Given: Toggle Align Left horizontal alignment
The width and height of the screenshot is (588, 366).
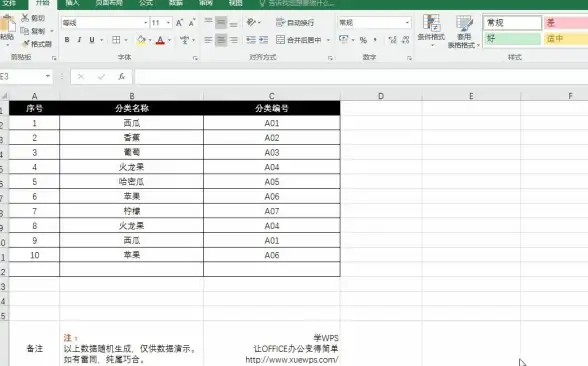Looking at the screenshot, I should [208, 40].
